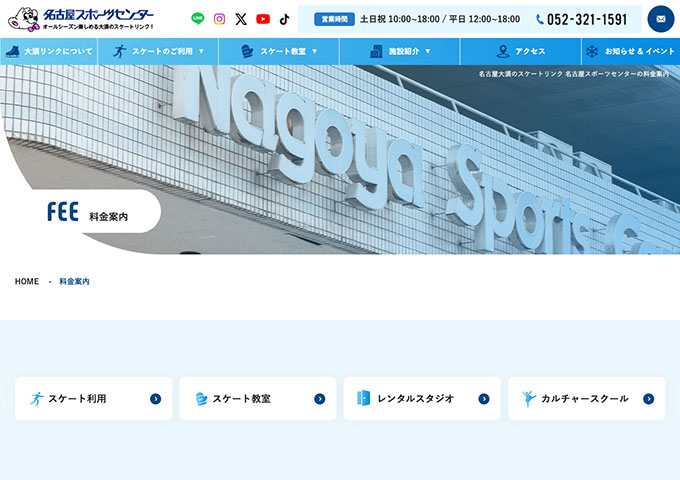Open the スケート教室 card label
The image size is (680, 480).
[x=242, y=398]
